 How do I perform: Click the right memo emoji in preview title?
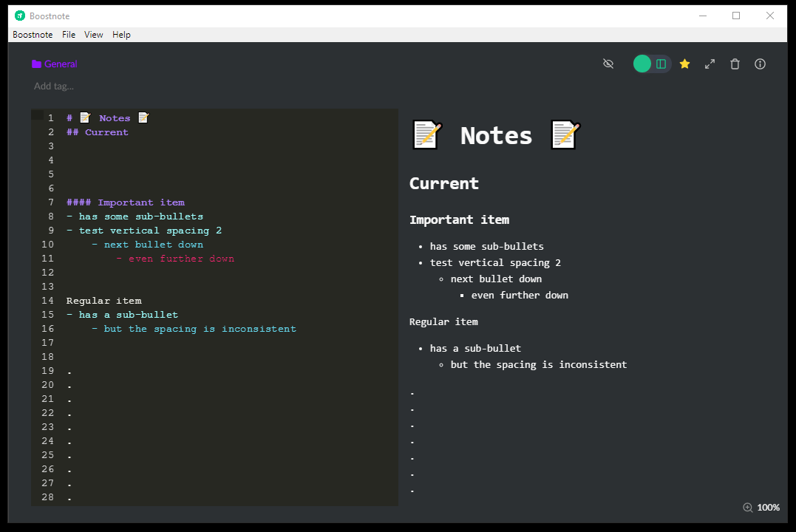[x=565, y=135]
